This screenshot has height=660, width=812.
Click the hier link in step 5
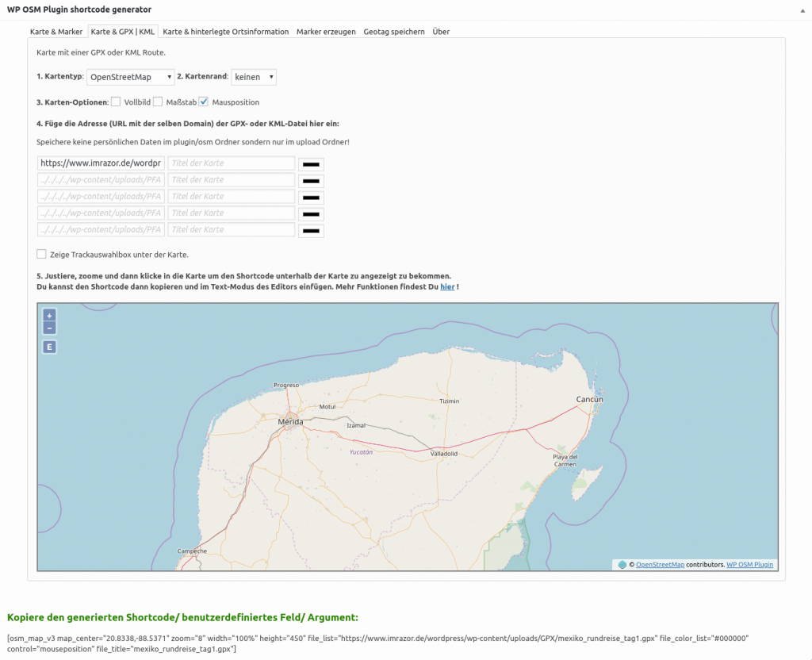pos(447,286)
